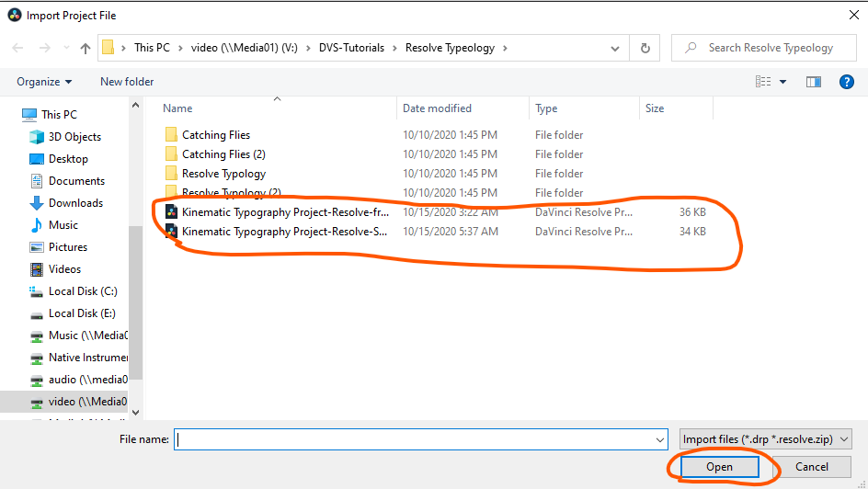
Task: Click DaVinci icon of 36 KB project file
Action: pos(172,212)
